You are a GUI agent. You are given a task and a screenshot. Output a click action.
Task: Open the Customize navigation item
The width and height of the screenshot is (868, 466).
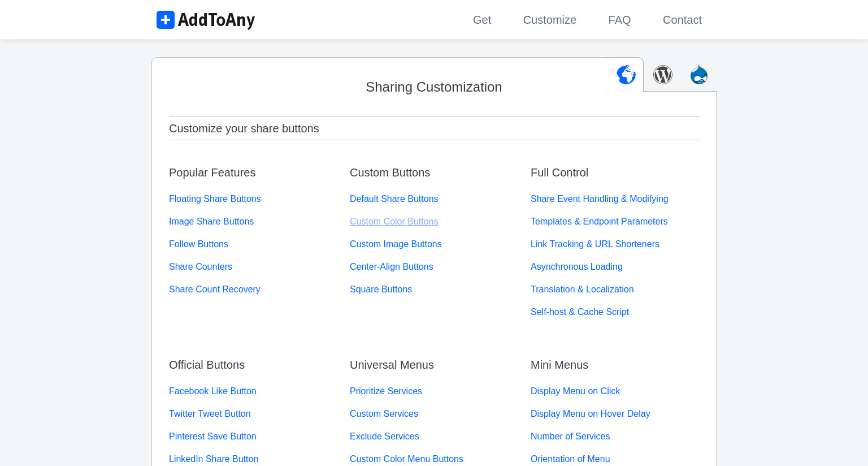click(550, 20)
